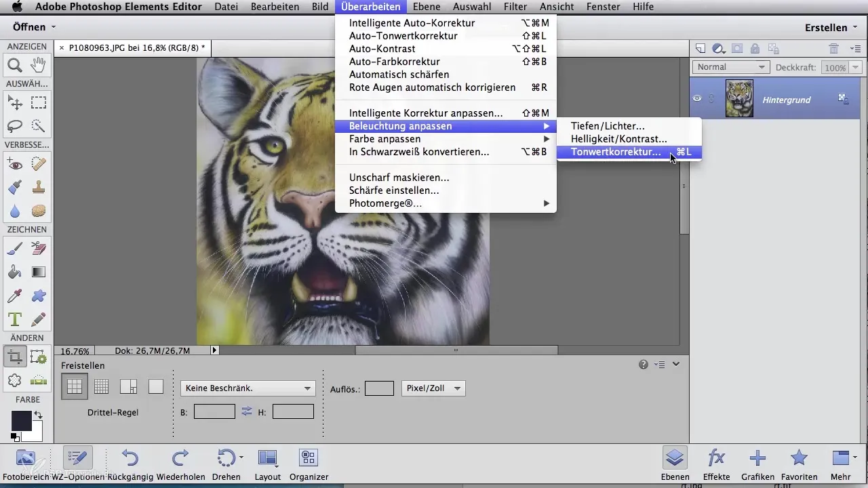Viewport: 868px width, 488px height.
Task: Open the Effekte panel
Action: tap(716, 465)
